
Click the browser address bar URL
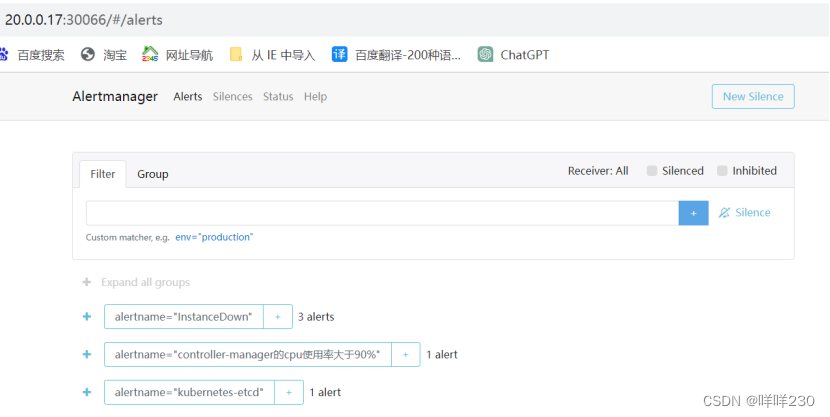pyautogui.click(x=84, y=20)
